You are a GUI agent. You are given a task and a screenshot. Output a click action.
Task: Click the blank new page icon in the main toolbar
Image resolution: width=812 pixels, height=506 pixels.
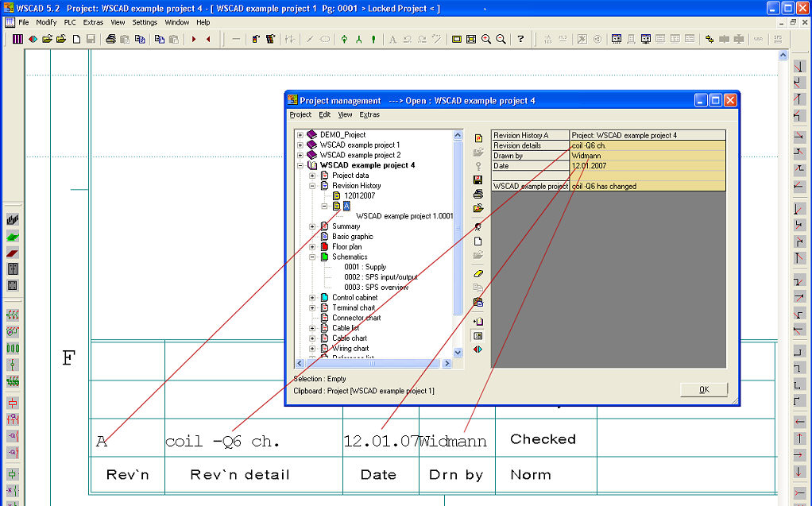coord(76,39)
